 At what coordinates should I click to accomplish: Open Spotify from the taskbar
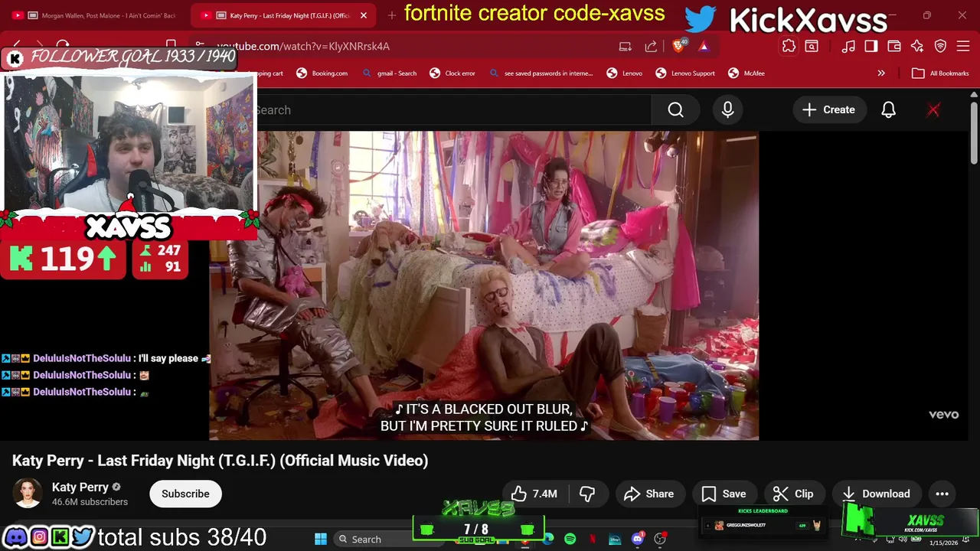click(x=570, y=540)
